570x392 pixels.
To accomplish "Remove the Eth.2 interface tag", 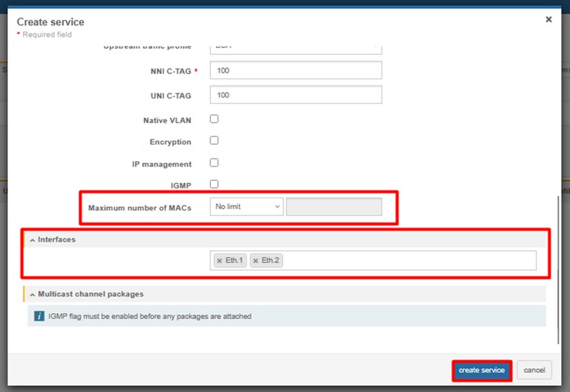I will click(x=256, y=261).
